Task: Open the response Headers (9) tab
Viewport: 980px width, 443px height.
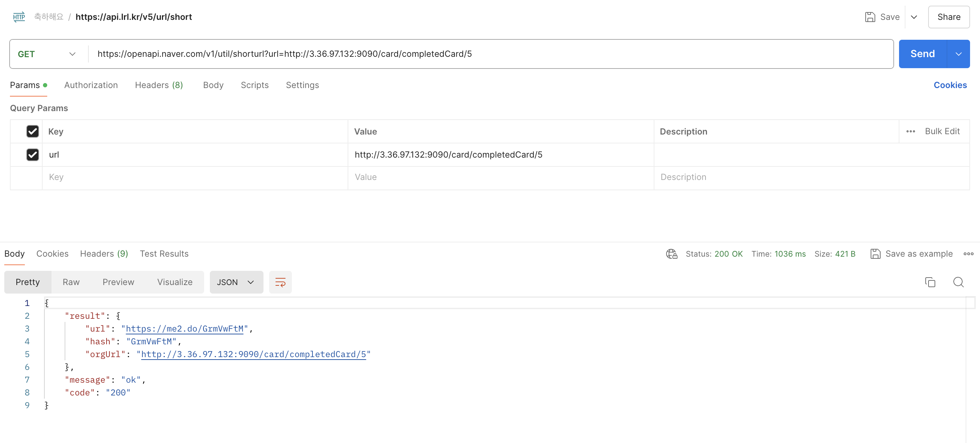Action: (104, 254)
